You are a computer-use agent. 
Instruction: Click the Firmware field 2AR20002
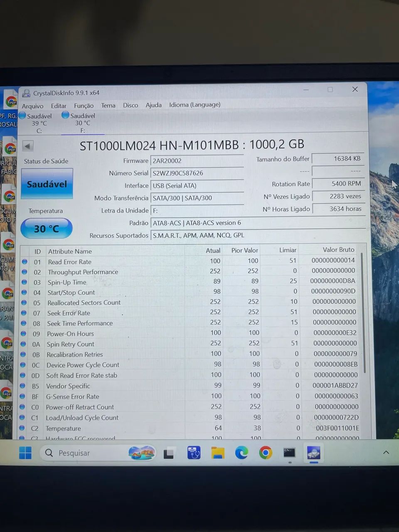point(197,161)
